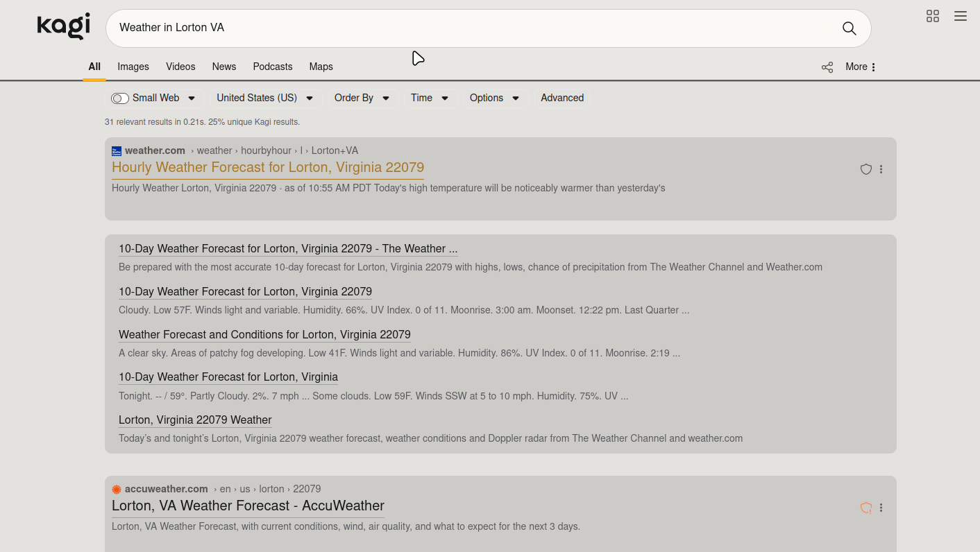
Task: Open the Order By dropdown
Action: pyautogui.click(x=362, y=98)
